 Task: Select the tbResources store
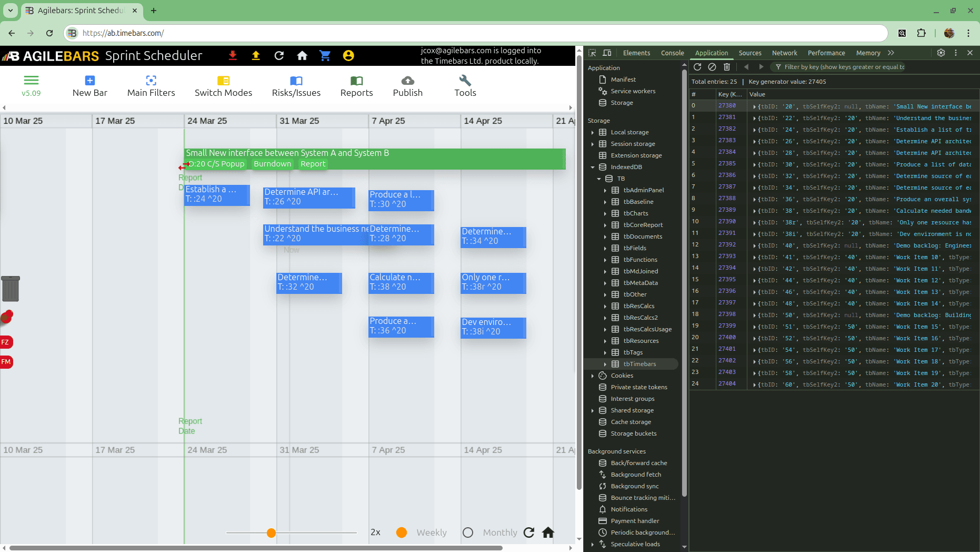tap(641, 341)
